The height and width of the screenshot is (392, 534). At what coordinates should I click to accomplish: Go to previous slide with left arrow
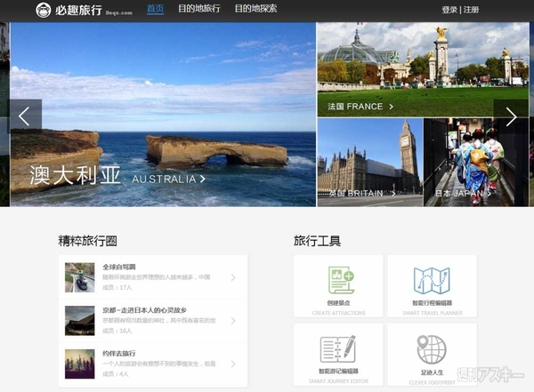tap(24, 116)
